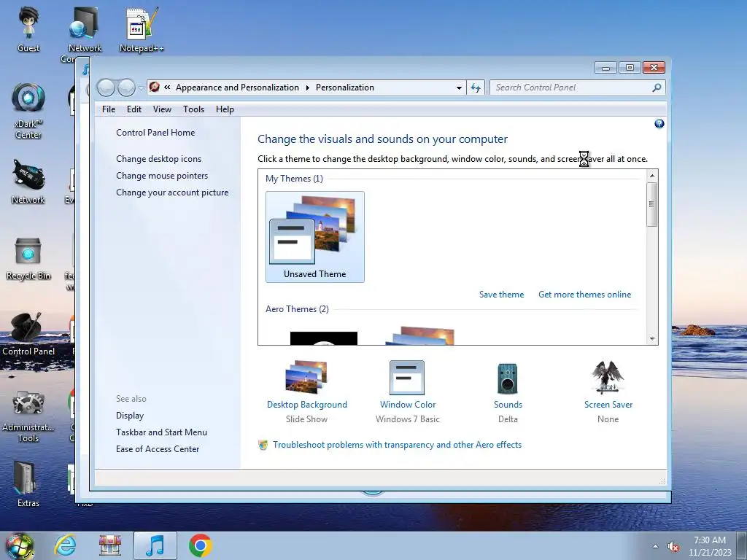Click the pinned library taskbar icon
Image resolution: width=747 pixels, height=560 pixels.
pyautogui.click(x=110, y=545)
